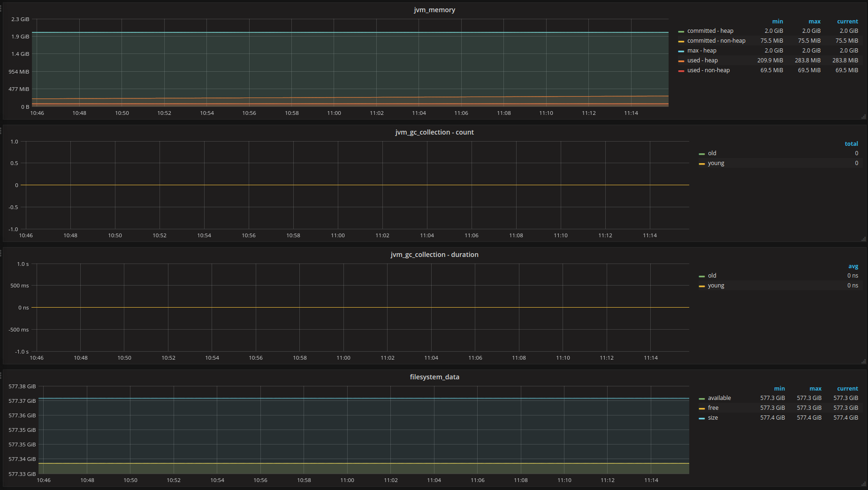Sort jvm_memory legend by the min column
Image resolution: width=868 pixels, height=490 pixels.
(x=777, y=22)
